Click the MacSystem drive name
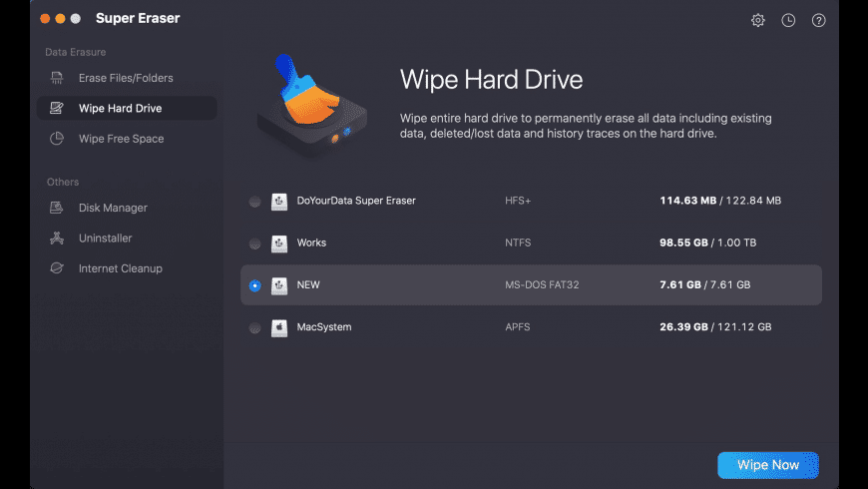 [x=324, y=327]
